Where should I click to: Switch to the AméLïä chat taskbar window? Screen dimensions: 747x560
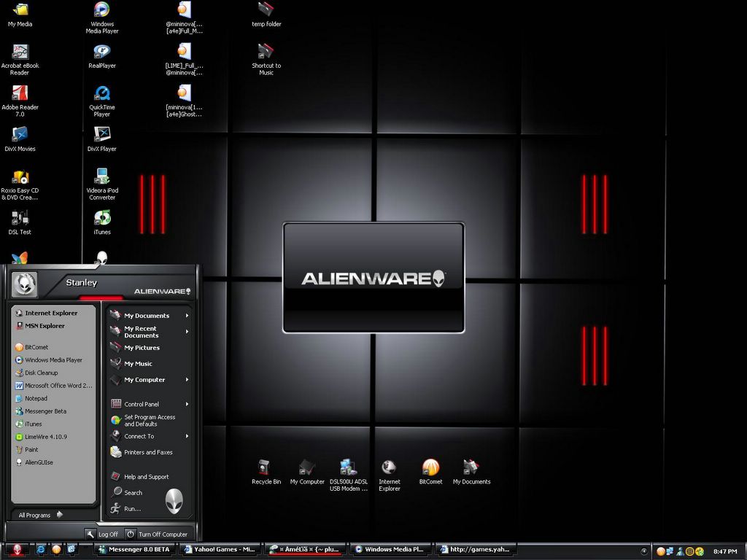[x=305, y=550]
